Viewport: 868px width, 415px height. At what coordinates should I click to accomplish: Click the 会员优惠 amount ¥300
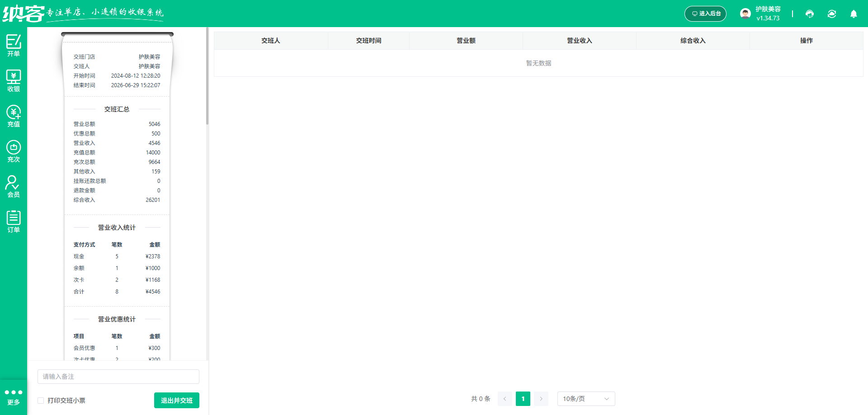[x=154, y=348]
